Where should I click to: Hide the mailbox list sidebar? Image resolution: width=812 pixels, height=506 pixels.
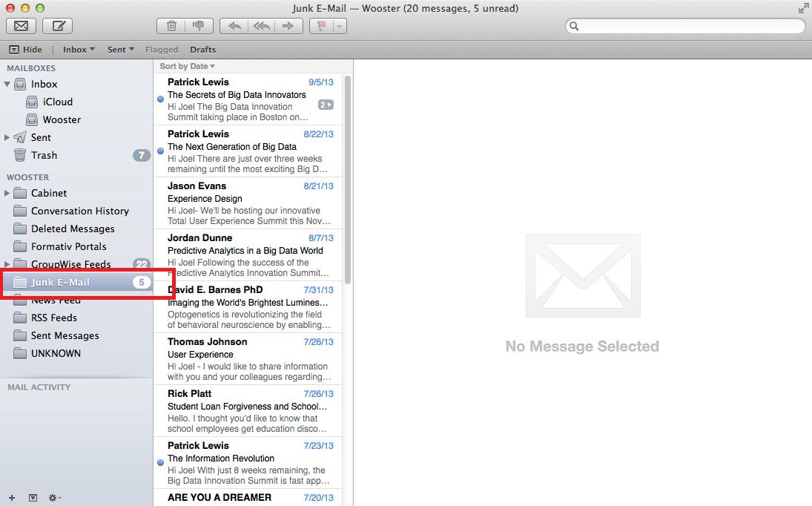coord(25,50)
